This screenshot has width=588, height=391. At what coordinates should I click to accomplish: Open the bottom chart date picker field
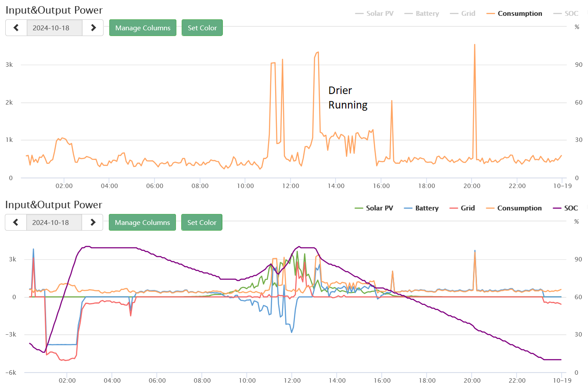[x=54, y=222]
